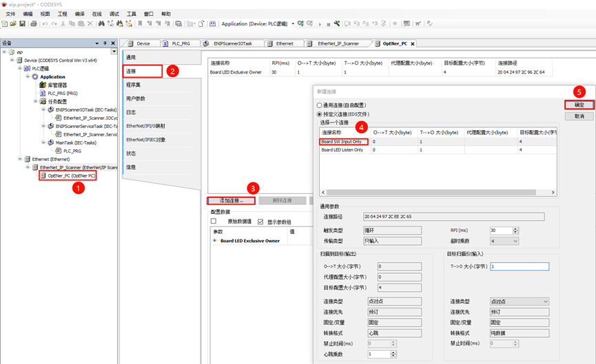Viewport: 596px width, 364px height.
Task: Click the T-->O 大小(字节) input field
Action: (x=520, y=266)
